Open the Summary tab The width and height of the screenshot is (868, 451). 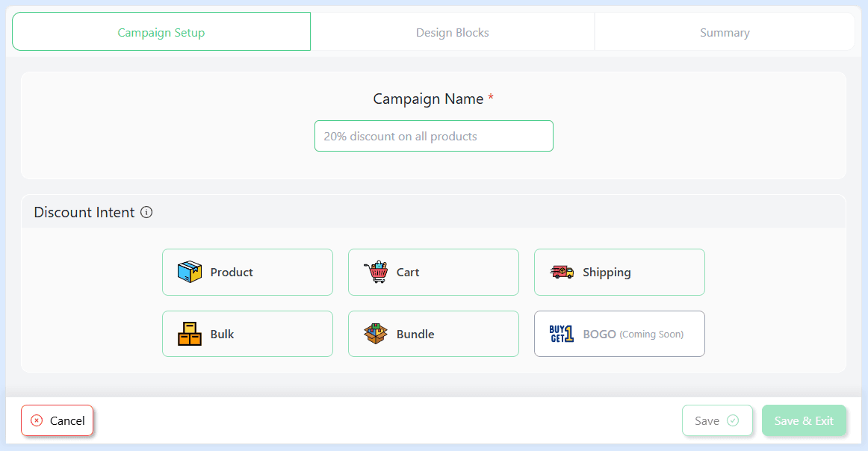point(724,32)
